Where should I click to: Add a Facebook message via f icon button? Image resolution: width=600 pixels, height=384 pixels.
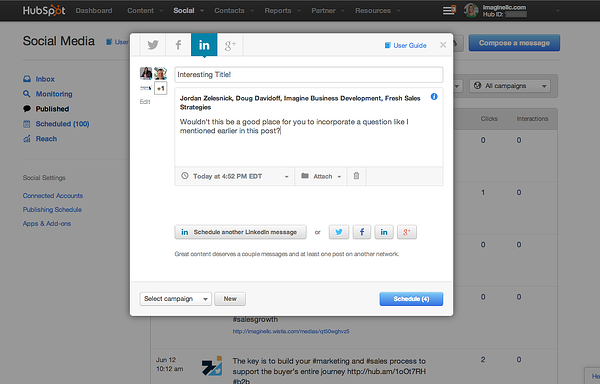[x=362, y=232]
